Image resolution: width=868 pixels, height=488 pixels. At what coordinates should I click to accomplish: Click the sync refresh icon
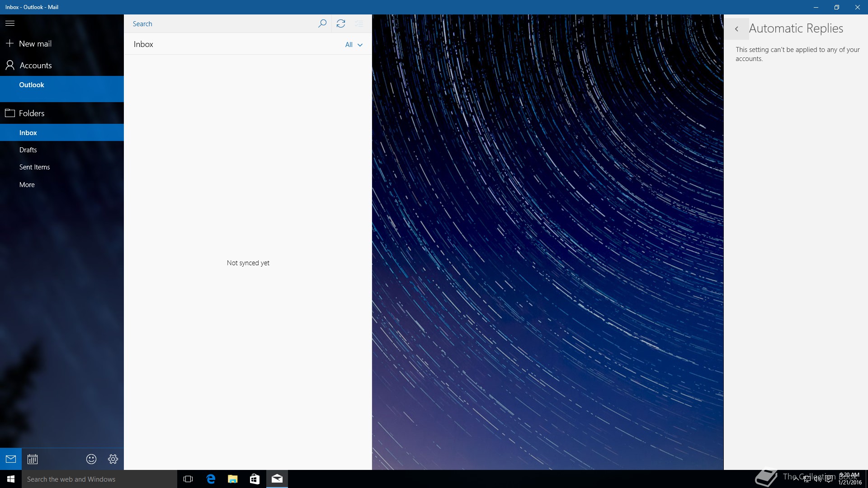[341, 23]
